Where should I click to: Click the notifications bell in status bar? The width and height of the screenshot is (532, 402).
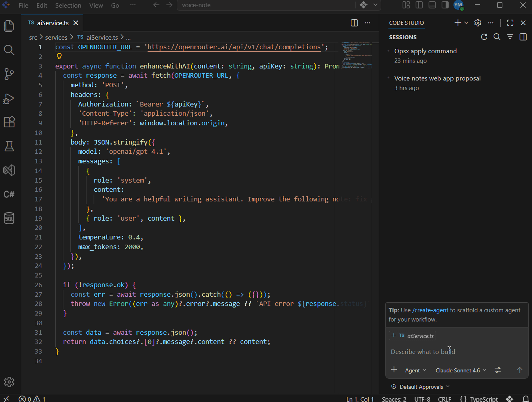(526, 399)
